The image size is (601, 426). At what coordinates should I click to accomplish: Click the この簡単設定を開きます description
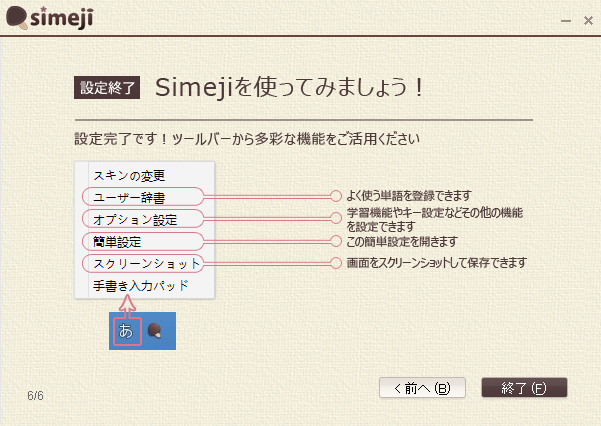(402, 242)
